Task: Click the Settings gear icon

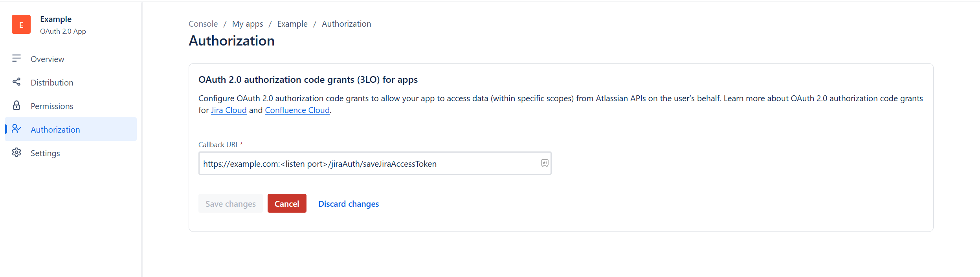Action: (17, 153)
